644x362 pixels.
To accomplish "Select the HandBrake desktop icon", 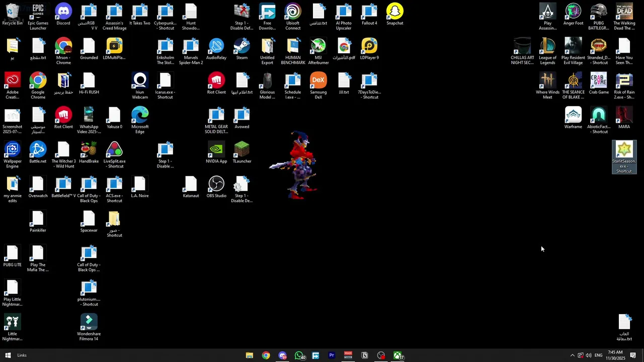I will [89, 153].
